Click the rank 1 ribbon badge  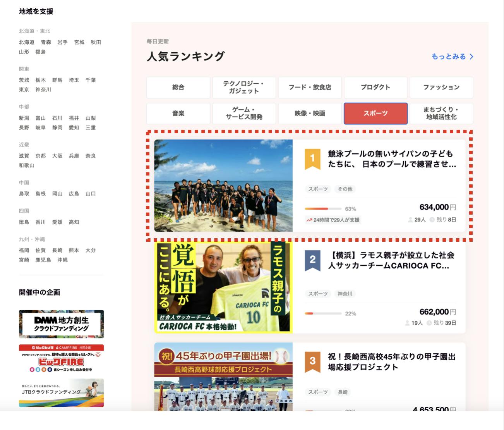[x=312, y=159]
